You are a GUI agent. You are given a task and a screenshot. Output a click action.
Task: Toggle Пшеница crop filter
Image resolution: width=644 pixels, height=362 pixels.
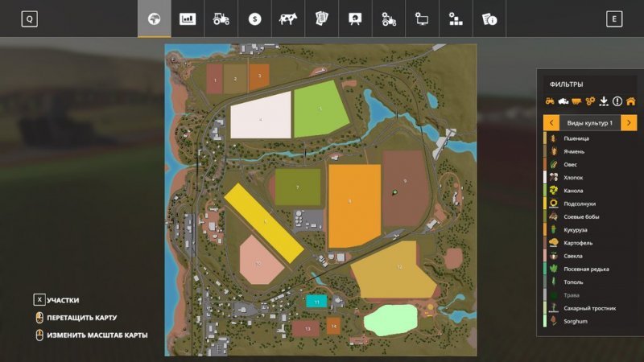590,138
